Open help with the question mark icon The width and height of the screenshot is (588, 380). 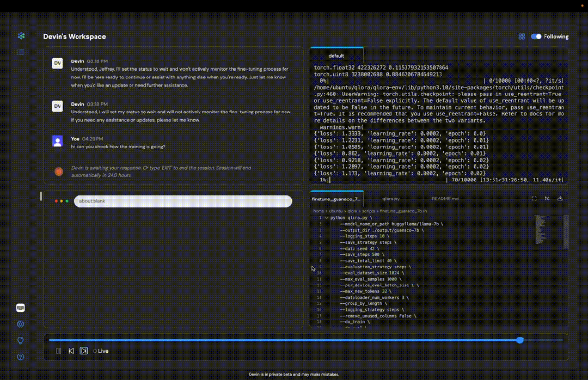pos(21,357)
